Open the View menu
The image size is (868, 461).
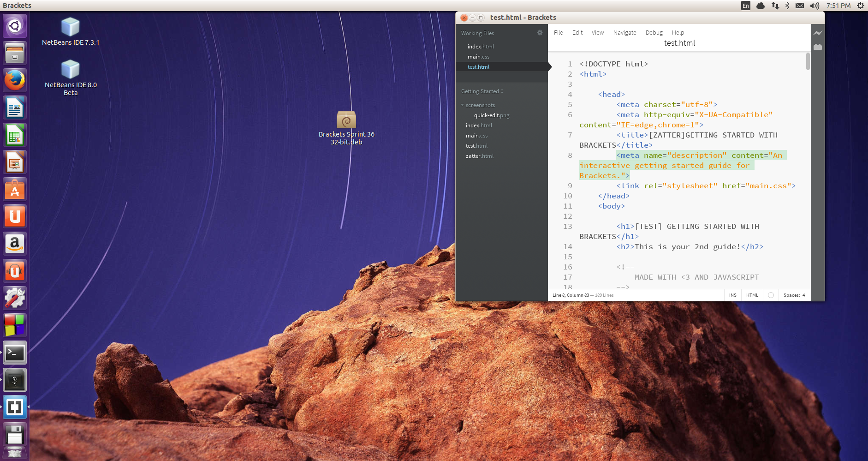[598, 33]
